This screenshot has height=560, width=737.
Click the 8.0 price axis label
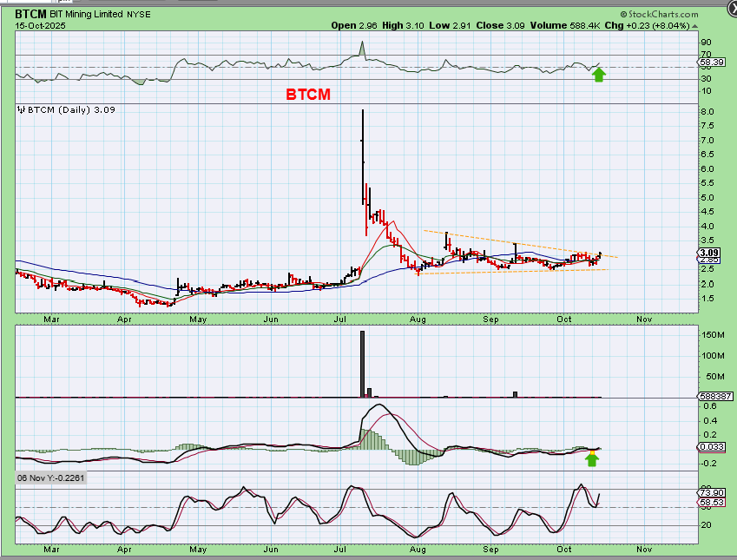click(707, 112)
